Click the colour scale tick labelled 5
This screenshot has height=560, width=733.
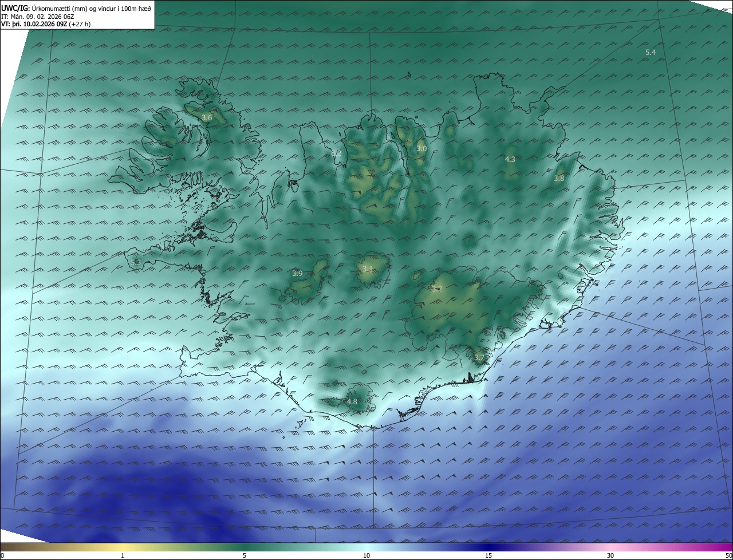(245, 555)
